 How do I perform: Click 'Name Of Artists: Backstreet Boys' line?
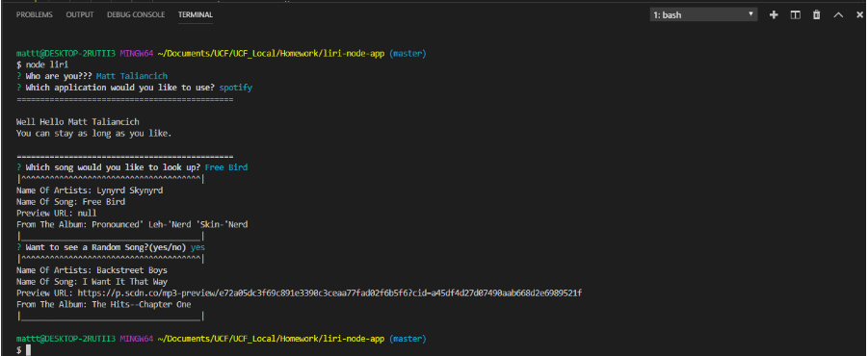92,270
